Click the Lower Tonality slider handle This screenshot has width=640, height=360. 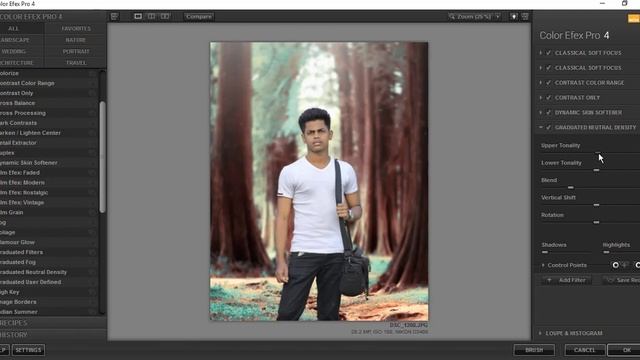[596, 170]
